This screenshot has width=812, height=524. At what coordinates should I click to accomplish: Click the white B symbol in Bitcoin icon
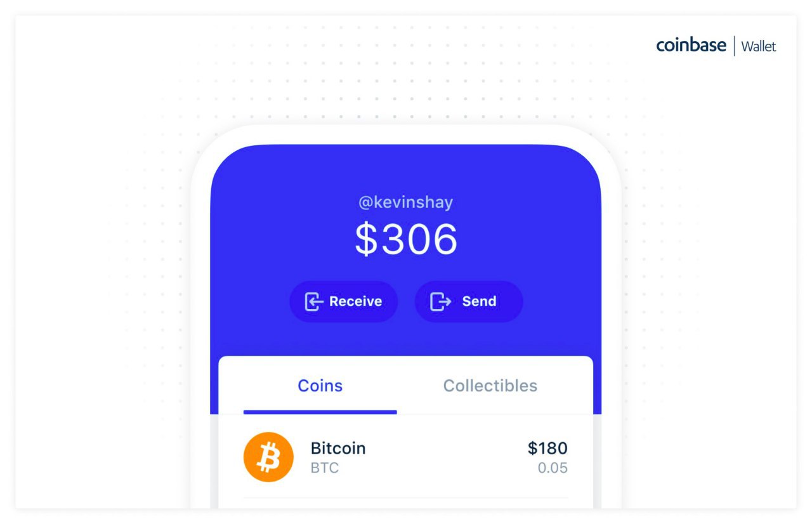pos(269,458)
